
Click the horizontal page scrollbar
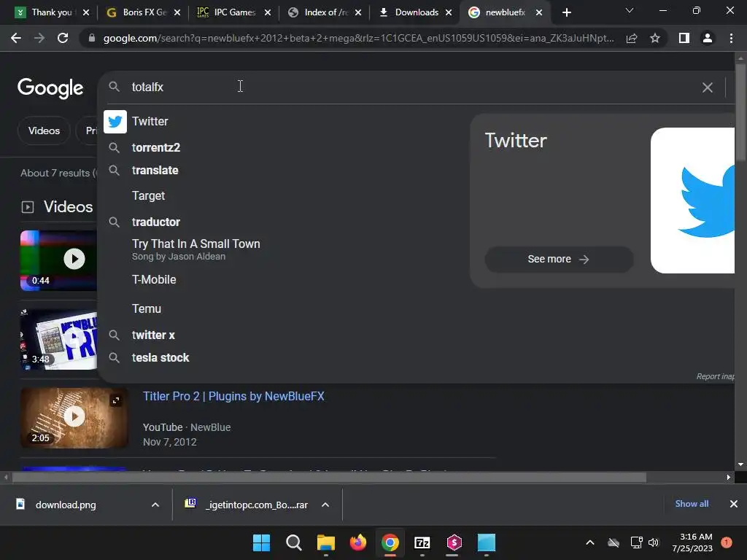coord(329,477)
